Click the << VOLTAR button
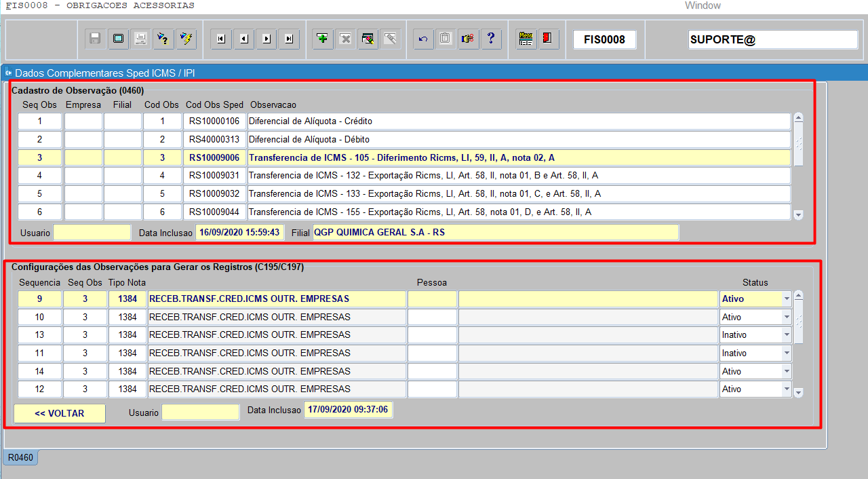868x479 pixels. pos(60,413)
